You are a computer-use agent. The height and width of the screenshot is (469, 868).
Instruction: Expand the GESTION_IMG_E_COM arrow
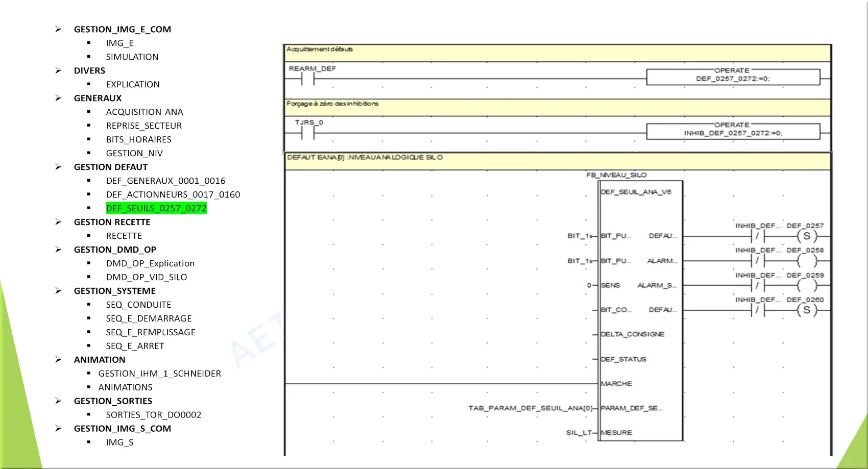pos(59,29)
